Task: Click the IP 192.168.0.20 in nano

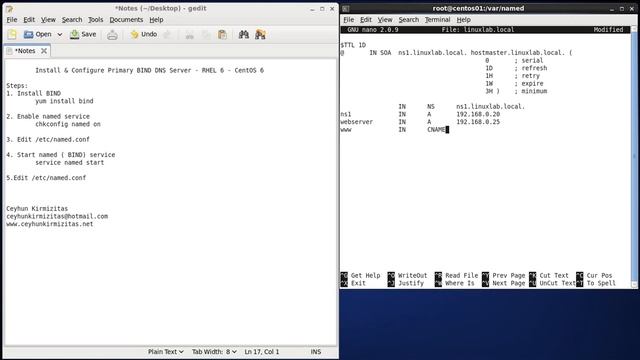Action: pyautogui.click(x=478, y=114)
